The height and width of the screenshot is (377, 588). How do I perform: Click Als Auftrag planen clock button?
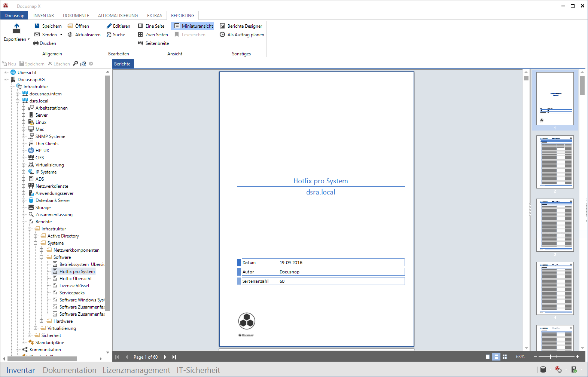point(242,34)
